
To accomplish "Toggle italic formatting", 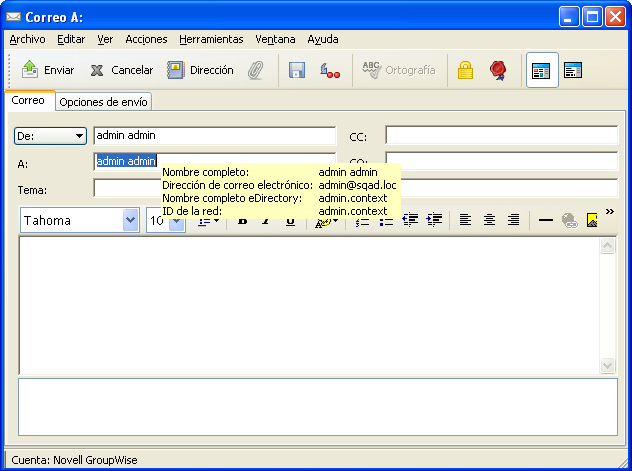I will tap(266, 220).
